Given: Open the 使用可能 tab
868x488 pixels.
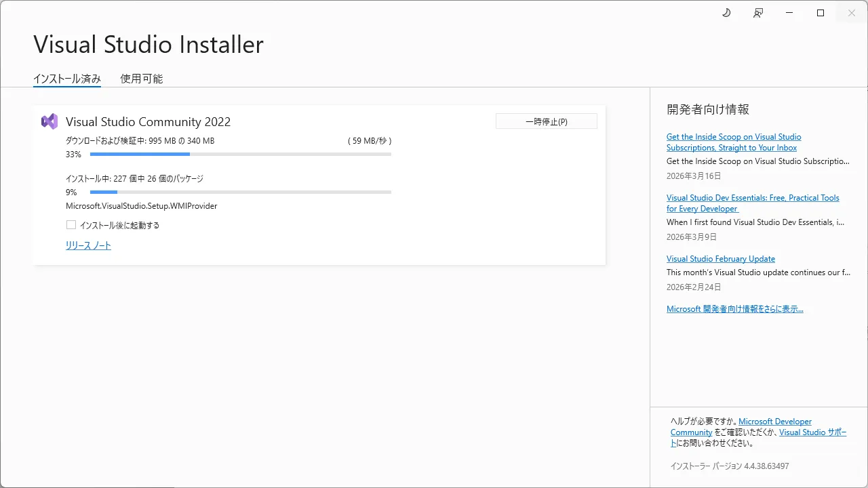Looking at the screenshot, I should pos(140,78).
